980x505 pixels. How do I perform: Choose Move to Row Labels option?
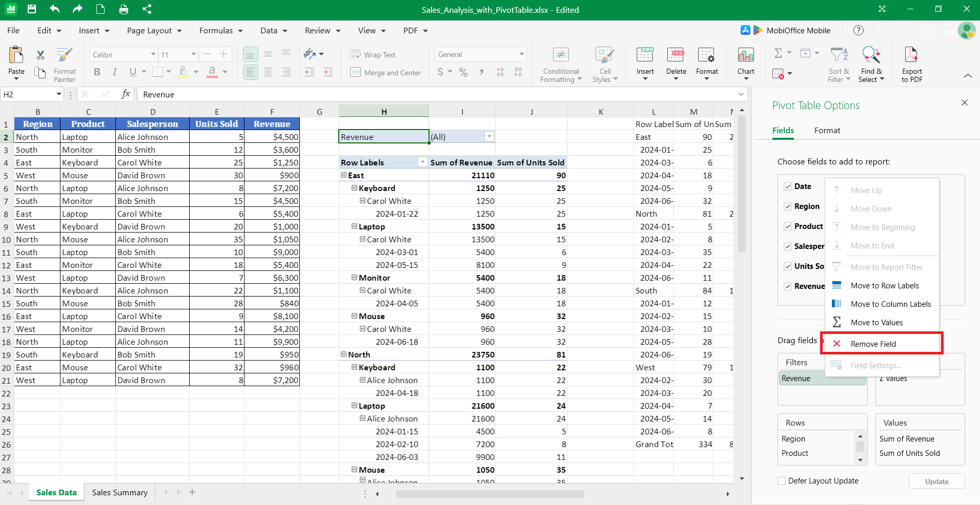coord(884,286)
